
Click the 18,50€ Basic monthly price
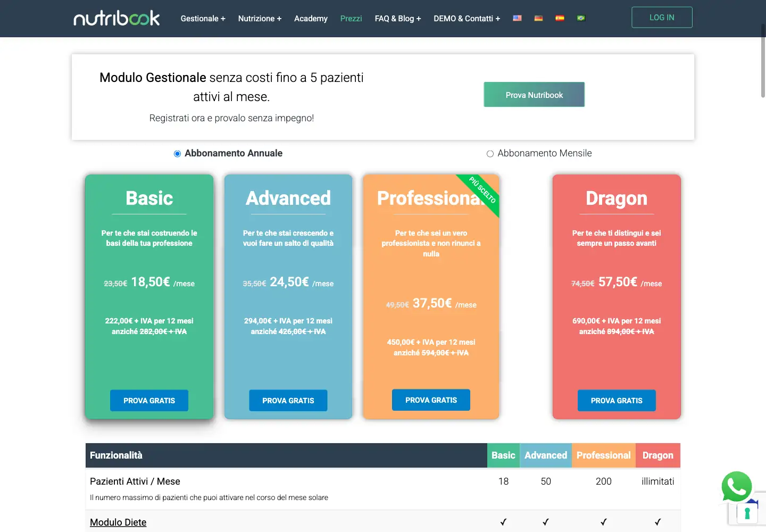(x=151, y=282)
